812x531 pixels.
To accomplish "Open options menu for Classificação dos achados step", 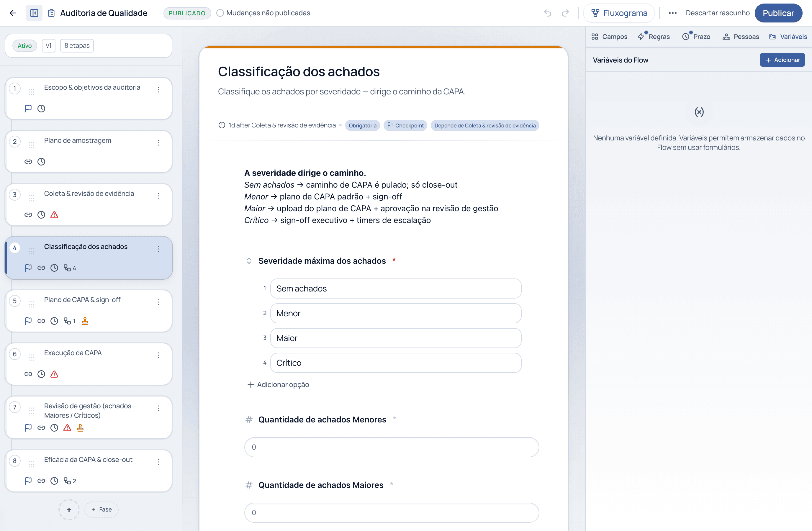I will [159, 249].
